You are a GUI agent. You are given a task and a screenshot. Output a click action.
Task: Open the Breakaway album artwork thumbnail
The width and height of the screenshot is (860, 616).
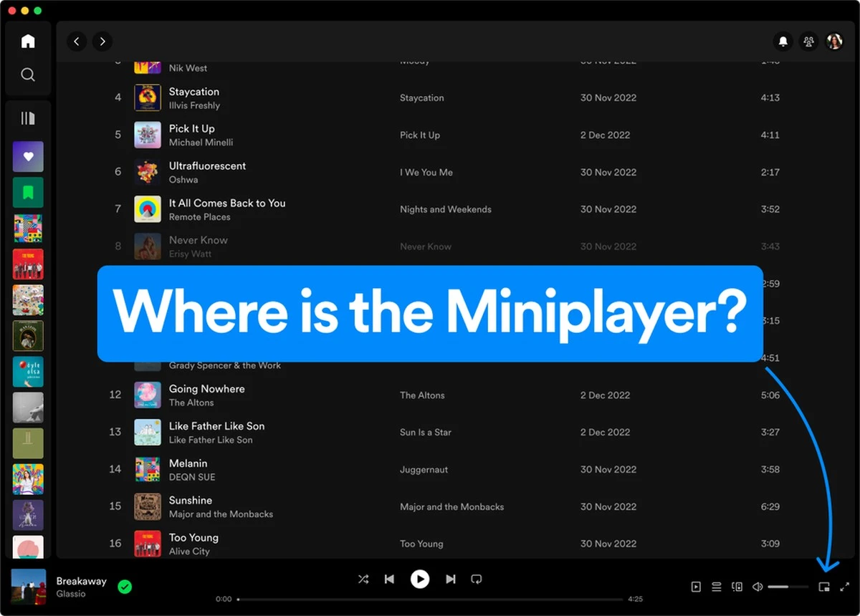pos(27,586)
